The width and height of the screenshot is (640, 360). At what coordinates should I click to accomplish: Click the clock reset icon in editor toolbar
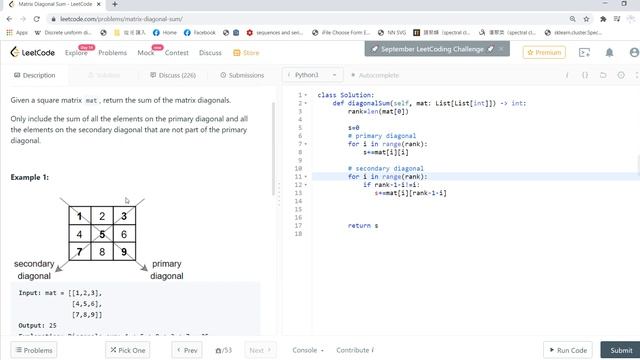(x=621, y=75)
